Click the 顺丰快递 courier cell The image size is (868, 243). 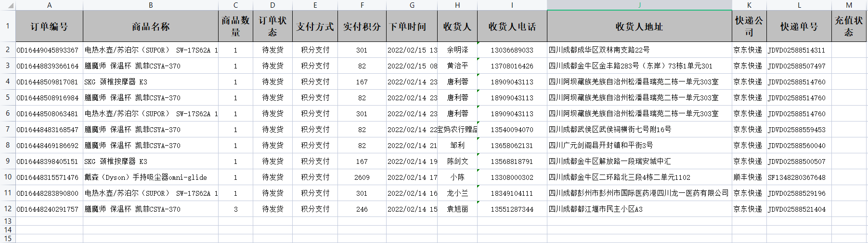(749, 177)
